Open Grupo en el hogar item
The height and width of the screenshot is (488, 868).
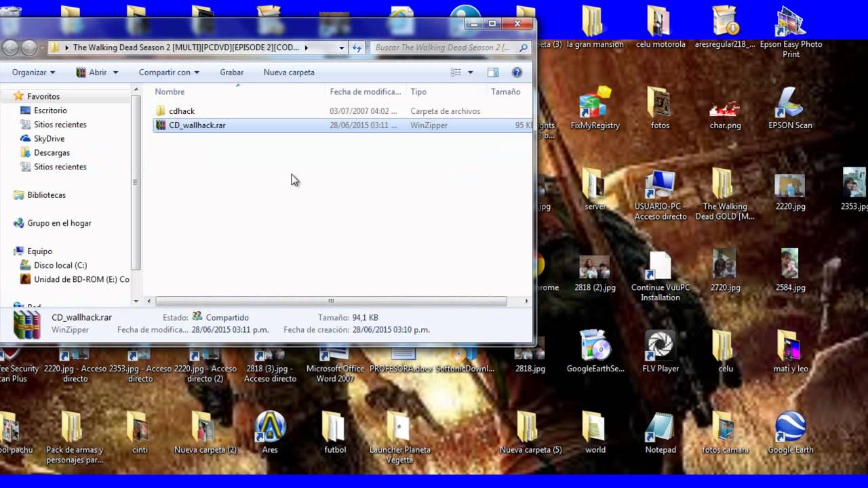59,223
